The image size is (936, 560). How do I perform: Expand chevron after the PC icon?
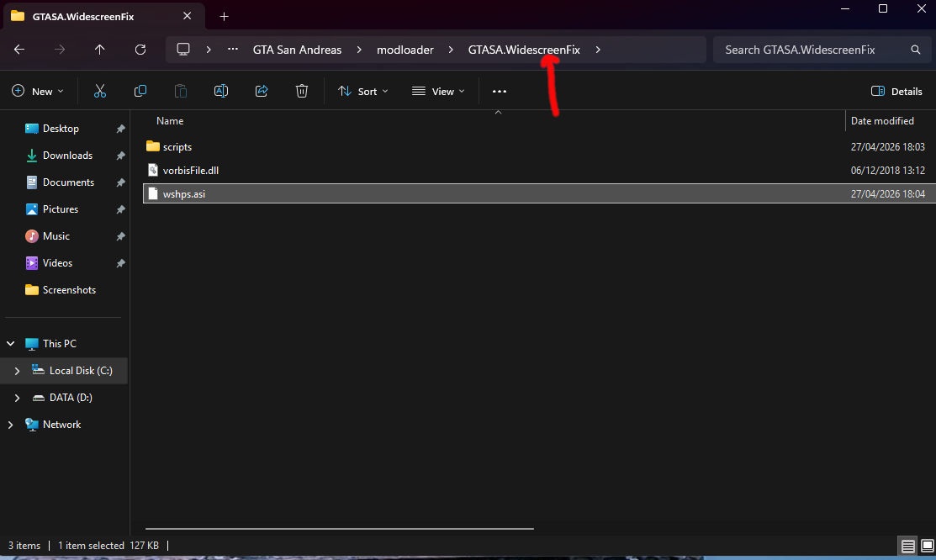[209, 50]
